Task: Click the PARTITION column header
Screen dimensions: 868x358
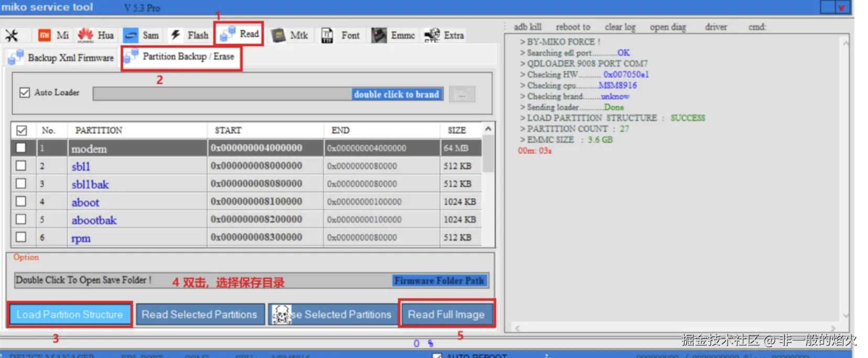Action: click(x=99, y=131)
